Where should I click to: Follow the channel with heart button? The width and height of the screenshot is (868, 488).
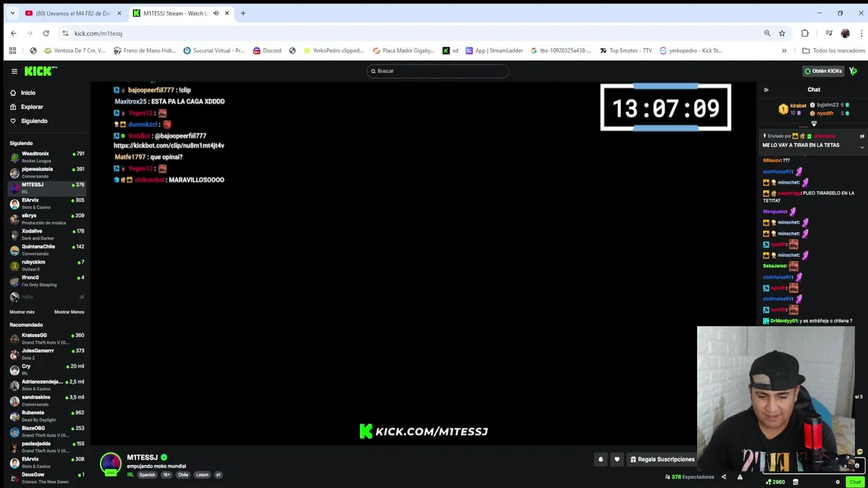[x=616, y=460]
